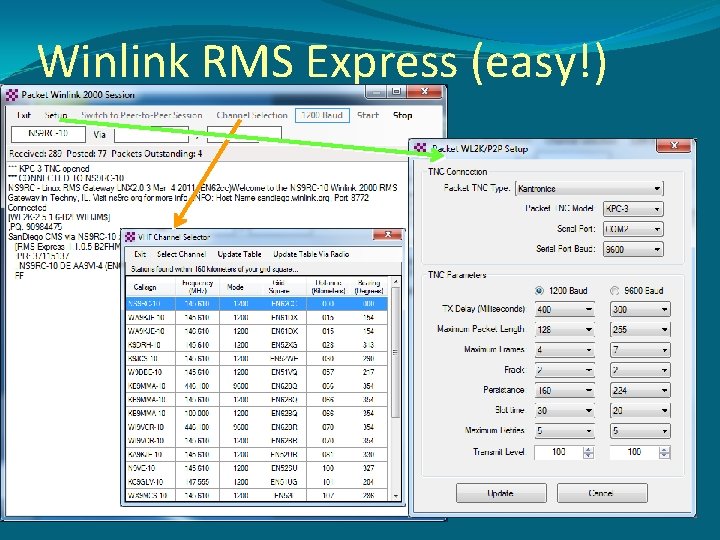Image resolution: width=720 pixels, height=540 pixels.
Task: Click the channel list vertical scrollbar thumb
Action: 395,352
